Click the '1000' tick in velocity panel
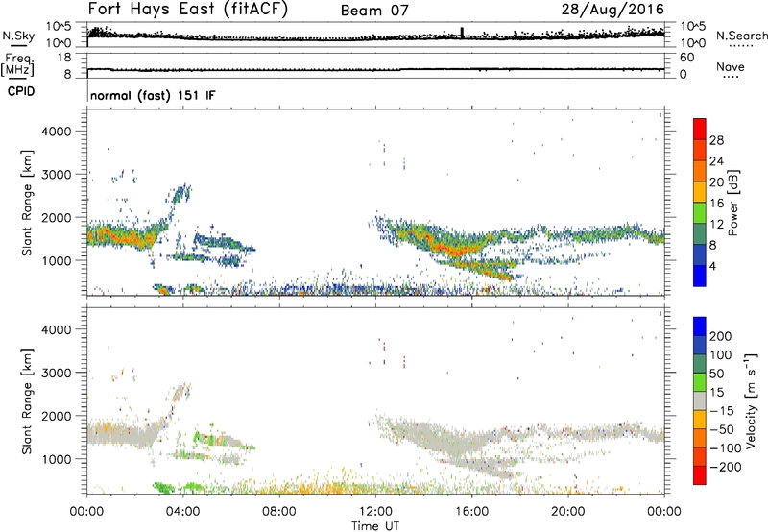This screenshot has width=768, height=532. pyautogui.click(x=57, y=459)
